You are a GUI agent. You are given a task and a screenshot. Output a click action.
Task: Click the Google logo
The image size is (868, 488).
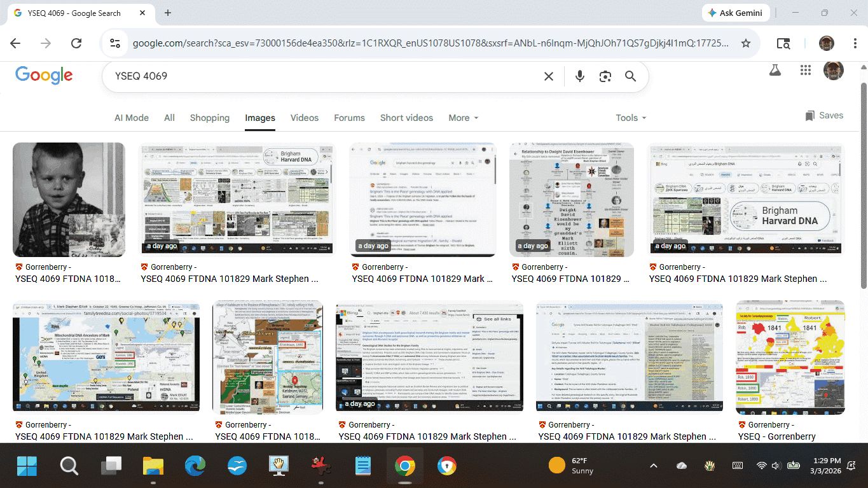pyautogui.click(x=44, y=75)
